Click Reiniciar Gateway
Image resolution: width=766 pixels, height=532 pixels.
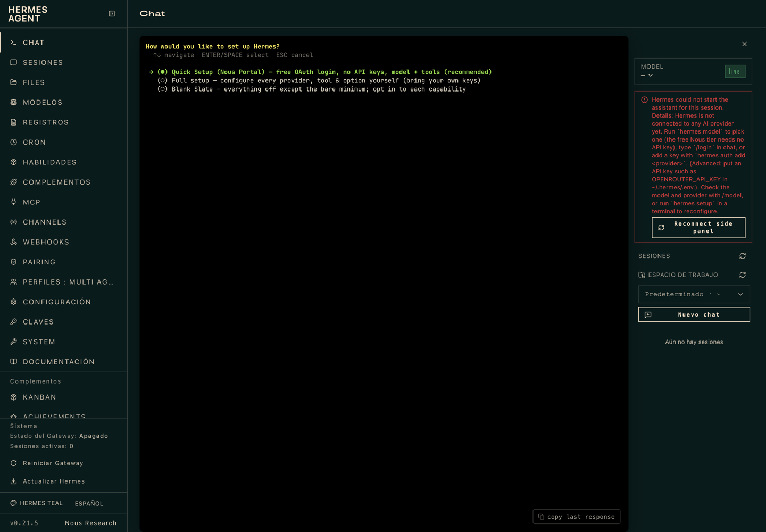point(63,463)
